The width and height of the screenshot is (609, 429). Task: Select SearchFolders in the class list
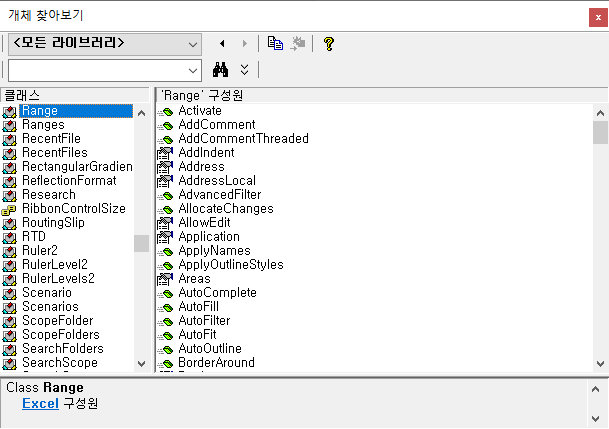tap(63, 348)
